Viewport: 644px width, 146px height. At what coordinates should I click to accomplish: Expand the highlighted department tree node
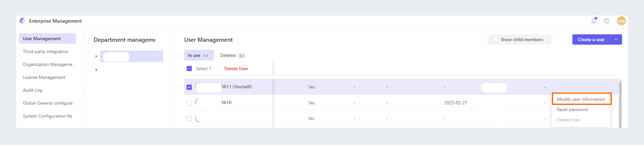[x=96, y=57]
